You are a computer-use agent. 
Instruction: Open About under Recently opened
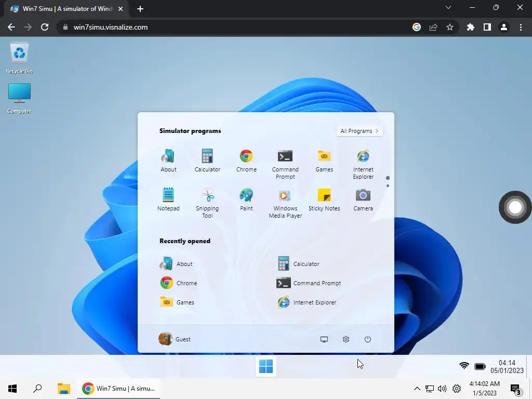(x=176, y=263)
